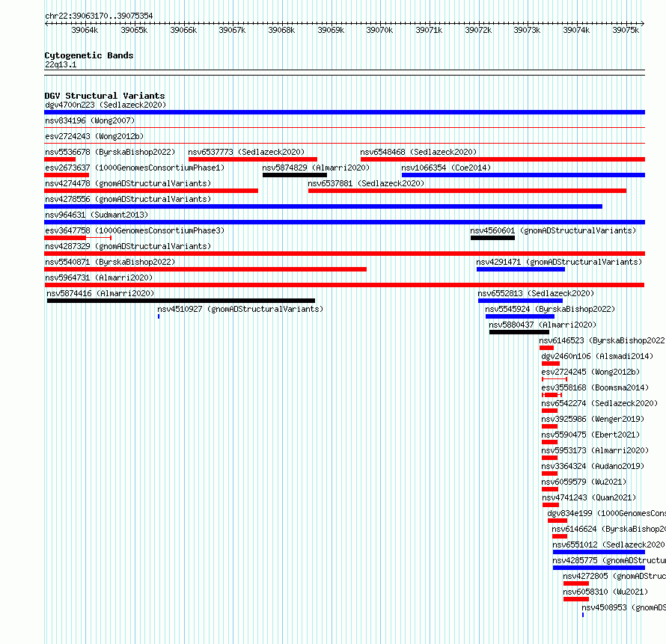Open the dgv4700n223 (Sedlazeck2020) variant label
666x644 pixels.
tap(106, 105)
